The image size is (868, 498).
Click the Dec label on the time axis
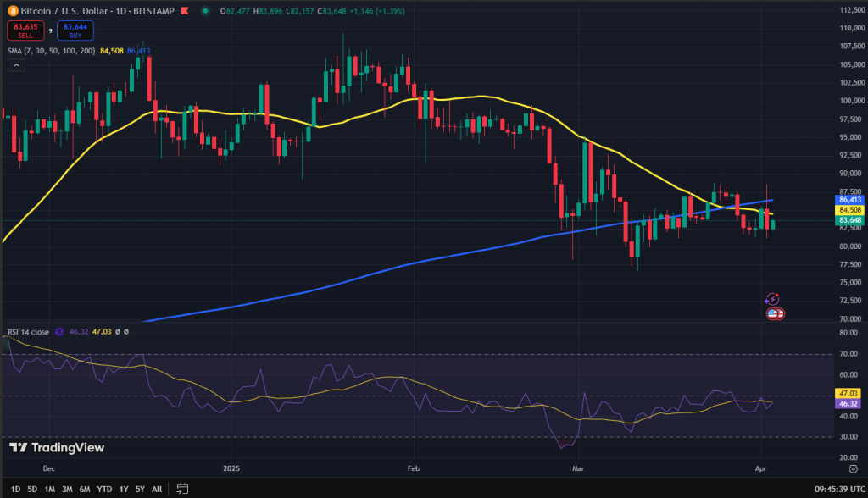[x=48, y=468]
